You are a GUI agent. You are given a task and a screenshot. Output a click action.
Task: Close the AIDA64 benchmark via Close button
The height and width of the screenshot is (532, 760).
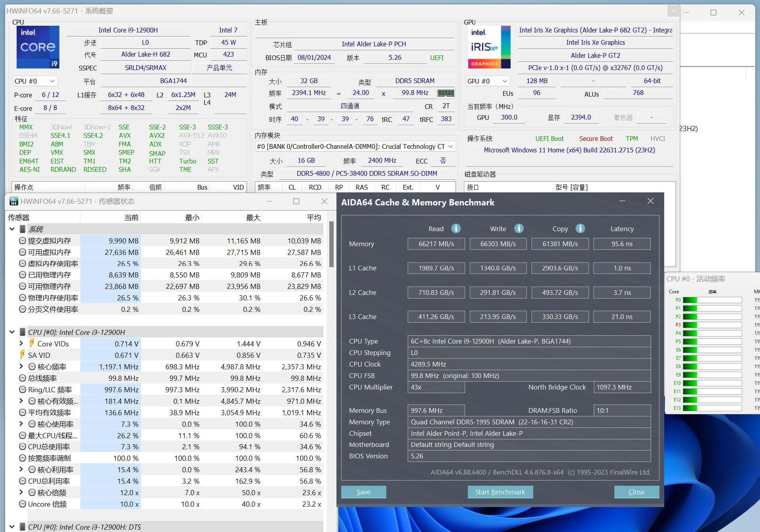click(x=636, y=492)
